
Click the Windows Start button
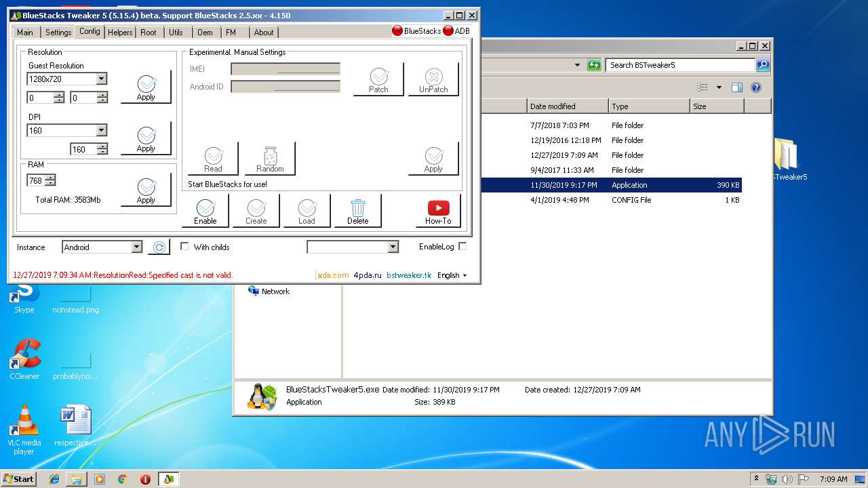(x=19, y=479)
